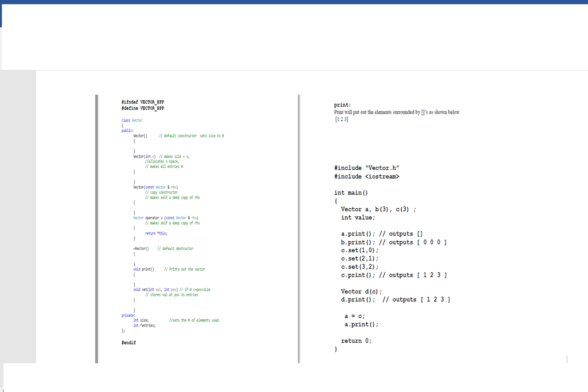Click the 'Vector d(c);' statement
Screen dimensions: 588x392
tap(361, 291)
